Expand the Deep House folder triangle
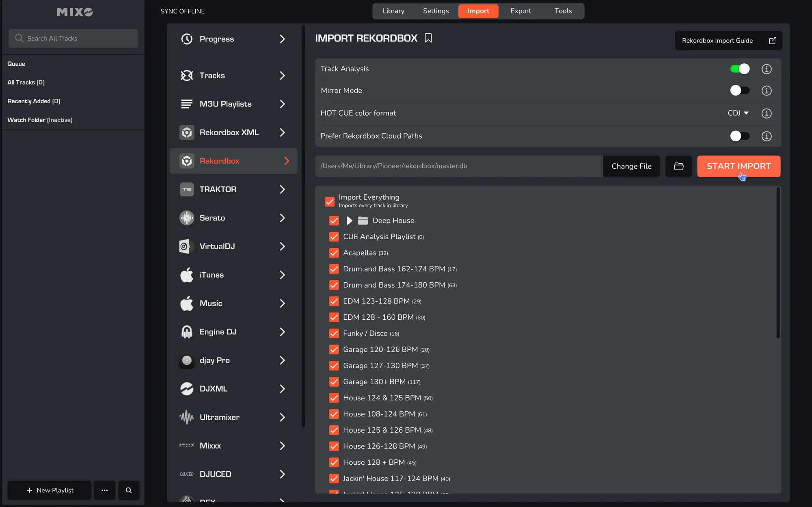This screenshot has height=507, width=812. click(349, 221)
